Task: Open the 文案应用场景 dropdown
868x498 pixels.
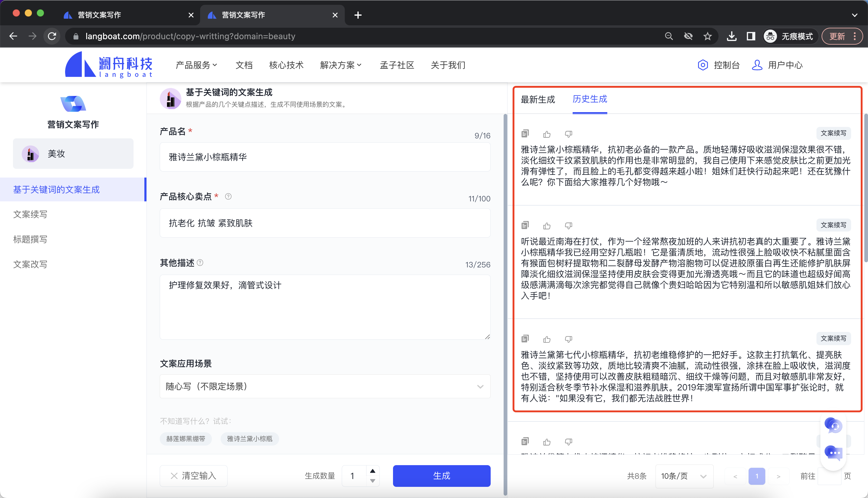Action: (325, 386)
